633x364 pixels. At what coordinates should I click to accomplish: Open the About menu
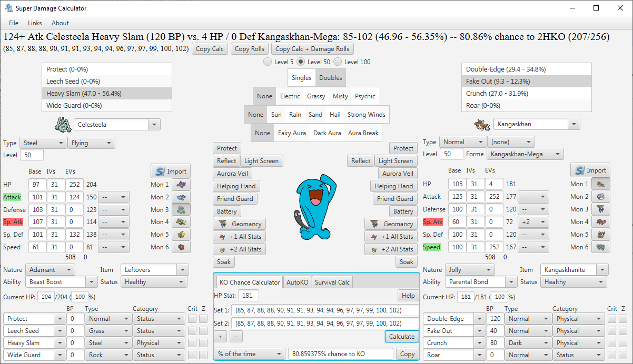[x=60, y=23]
